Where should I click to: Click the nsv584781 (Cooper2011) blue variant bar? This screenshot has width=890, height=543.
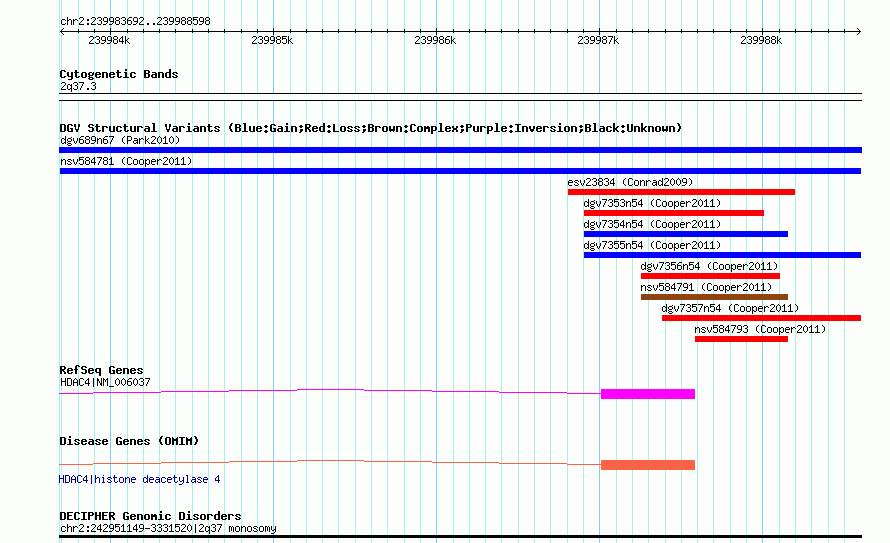460,171
